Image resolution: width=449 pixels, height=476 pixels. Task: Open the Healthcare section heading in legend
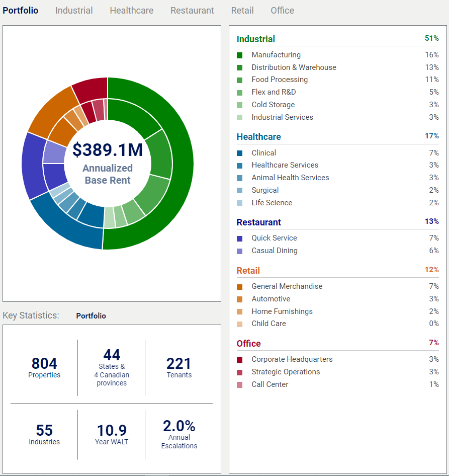(258, 137)
